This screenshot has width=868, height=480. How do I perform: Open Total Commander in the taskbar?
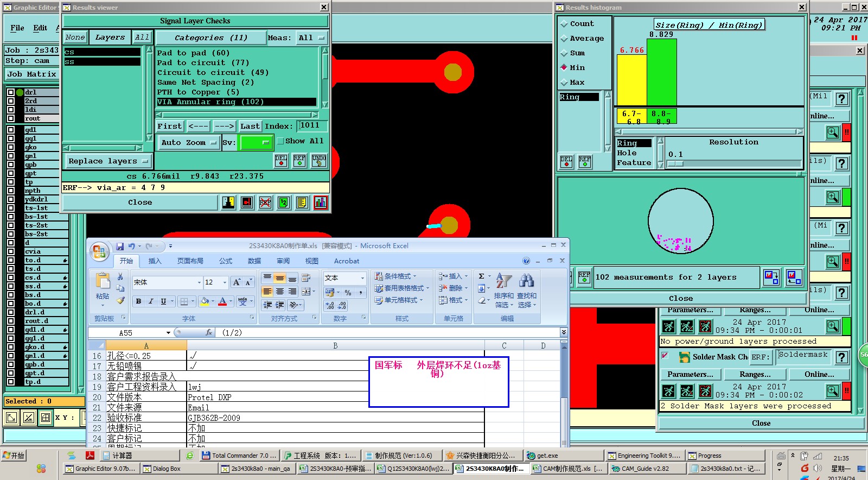point(240,456)
